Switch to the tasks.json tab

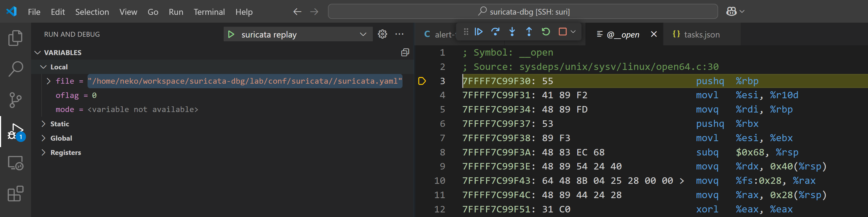coord(702,34)
